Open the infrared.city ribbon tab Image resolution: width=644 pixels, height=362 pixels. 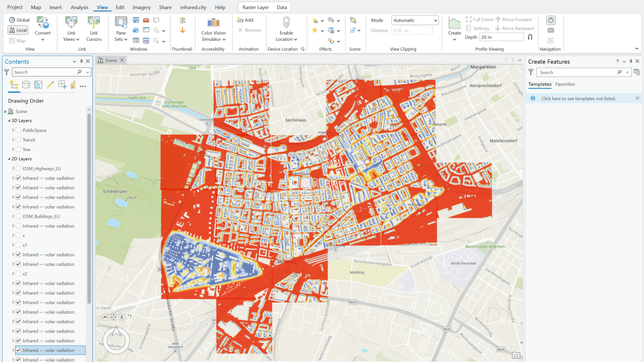click(193, 7)
